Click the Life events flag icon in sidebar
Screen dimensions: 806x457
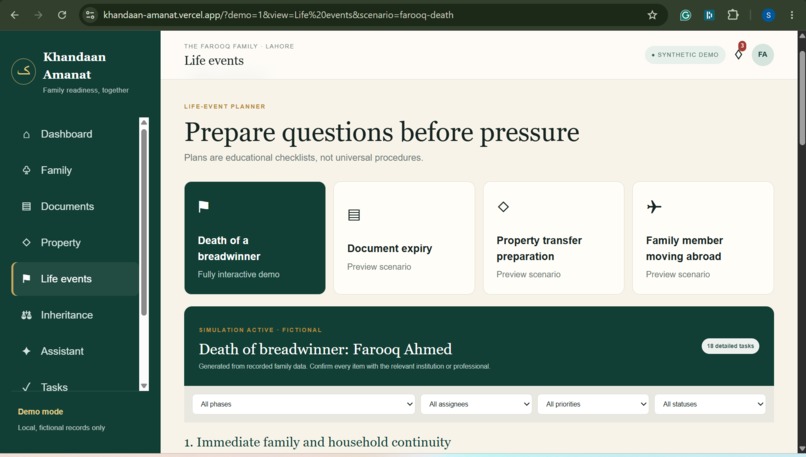point(26,279)
